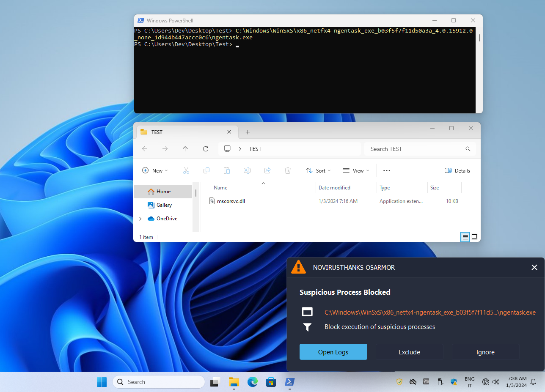This screenshot has height=392, width=545.
Task: Click the search magnifier in Search TEST box
Action: (468, 149)
